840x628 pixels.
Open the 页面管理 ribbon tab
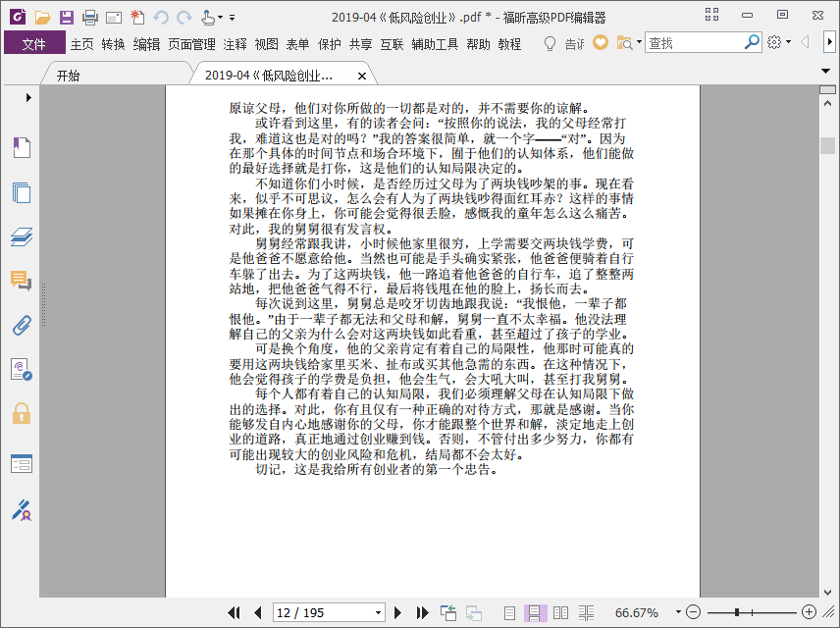pyautogui.click(x=191, y=44)
